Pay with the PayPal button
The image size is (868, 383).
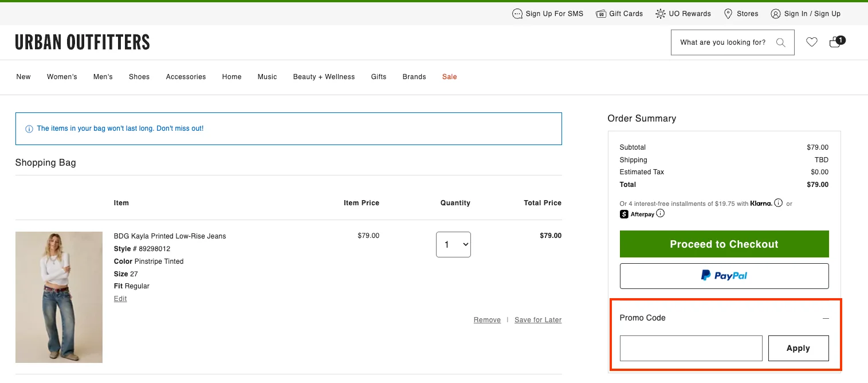[x=724, y=276]
